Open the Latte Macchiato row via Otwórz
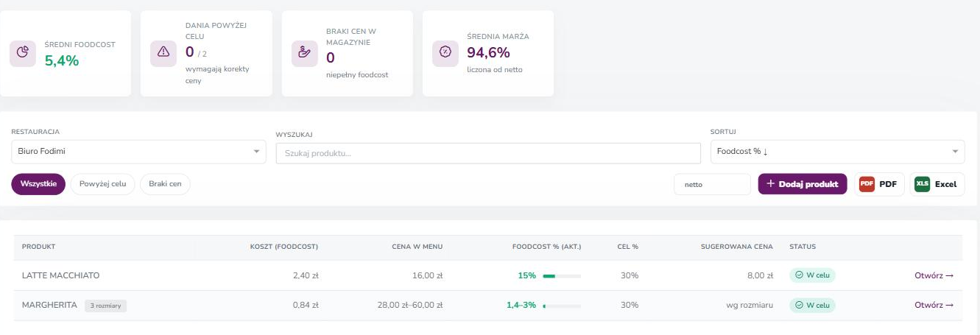 (934, 275)
